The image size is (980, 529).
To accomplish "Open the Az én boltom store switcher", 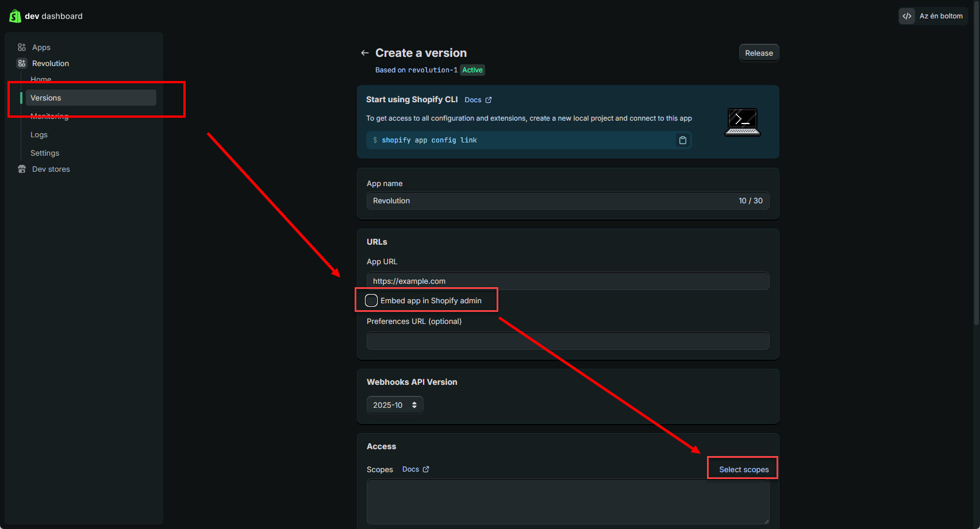I will point(940,16).
